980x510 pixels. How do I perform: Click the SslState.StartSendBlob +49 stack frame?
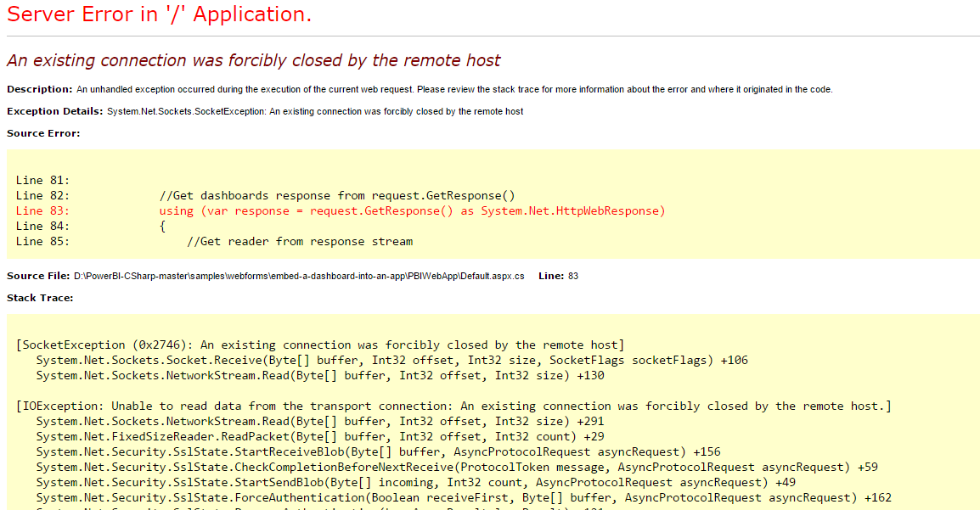(x=415, y=483)
